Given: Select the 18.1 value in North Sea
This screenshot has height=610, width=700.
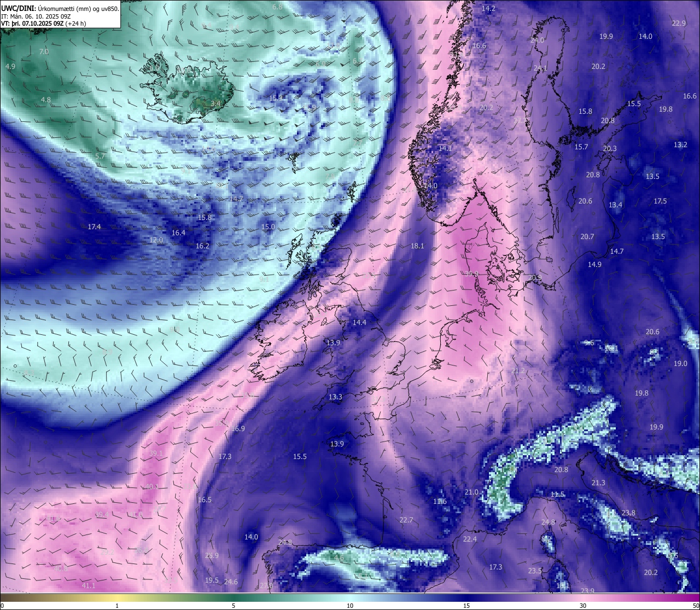Looking at the screenshot, I should 417,246.
